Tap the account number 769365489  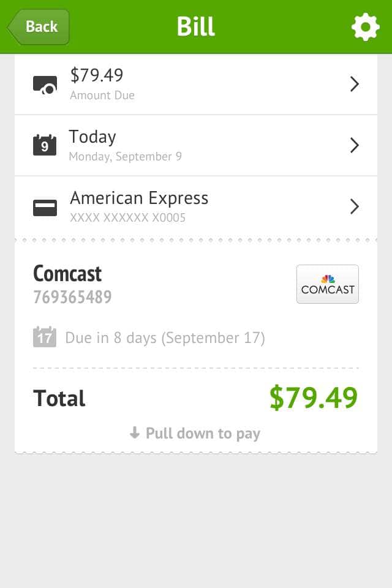72,298
